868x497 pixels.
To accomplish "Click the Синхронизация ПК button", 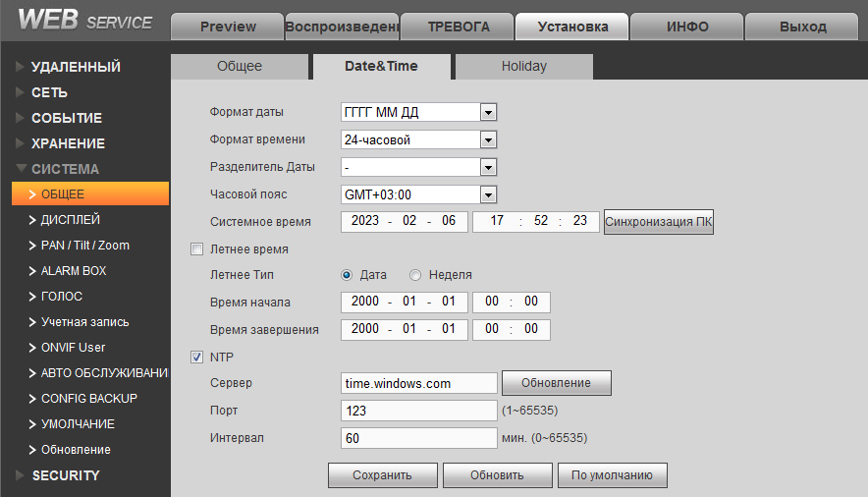I will pos(658,222).
